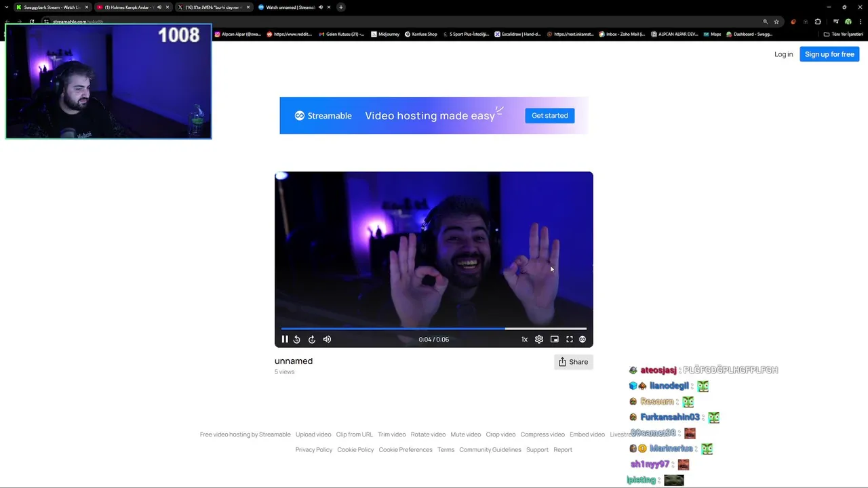The width and height of the screenshot is (868, 488).
Task: Open the browser profile avatar
Action: tap(848, 22)
